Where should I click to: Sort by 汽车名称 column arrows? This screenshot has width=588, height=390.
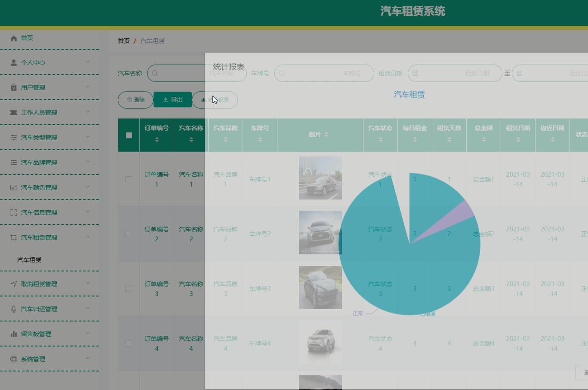(191, 140)
